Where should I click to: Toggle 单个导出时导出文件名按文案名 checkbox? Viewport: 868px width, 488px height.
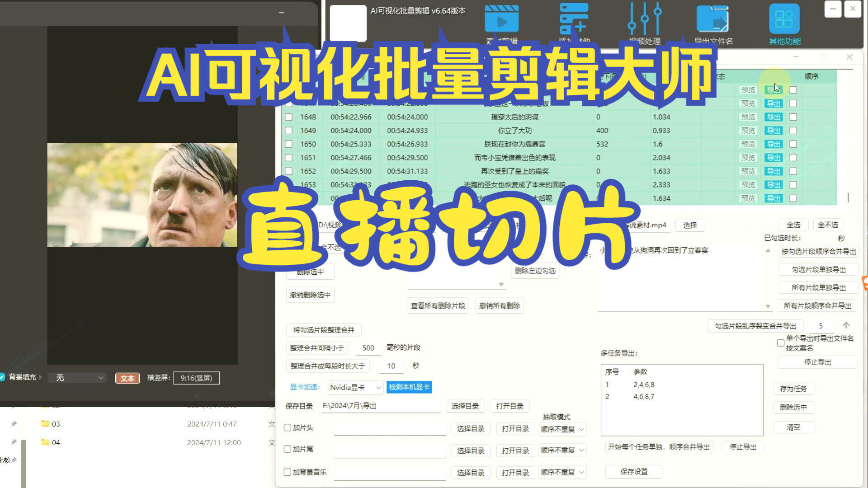pos(781,343)
